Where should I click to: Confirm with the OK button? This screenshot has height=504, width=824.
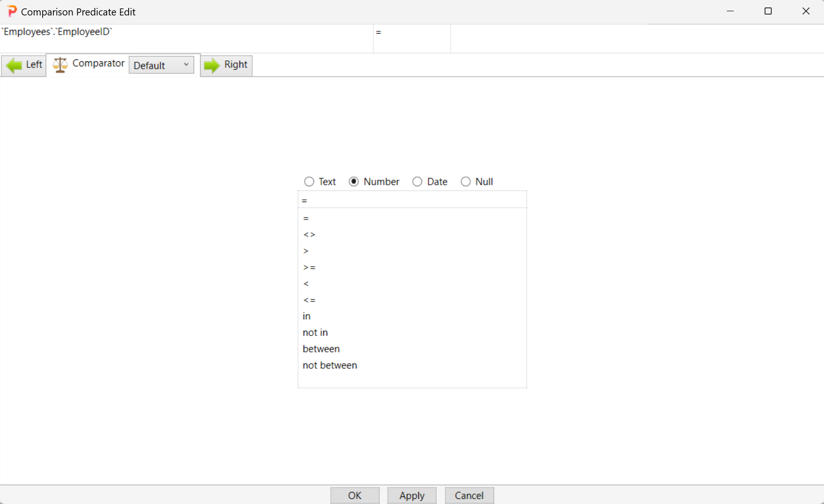[x=355, y=495]
